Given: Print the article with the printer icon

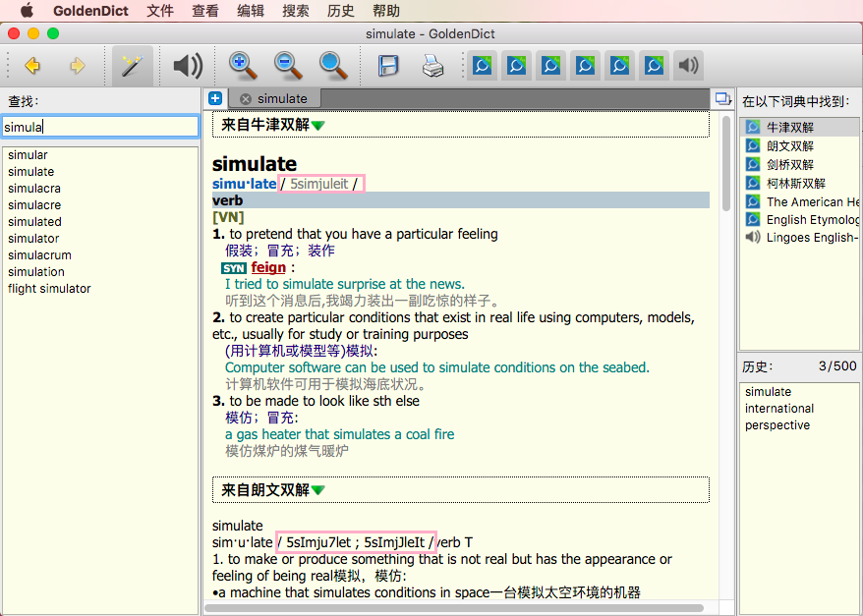Looking at the screenshot, I should pyautogui.click(x=433, y=66).
